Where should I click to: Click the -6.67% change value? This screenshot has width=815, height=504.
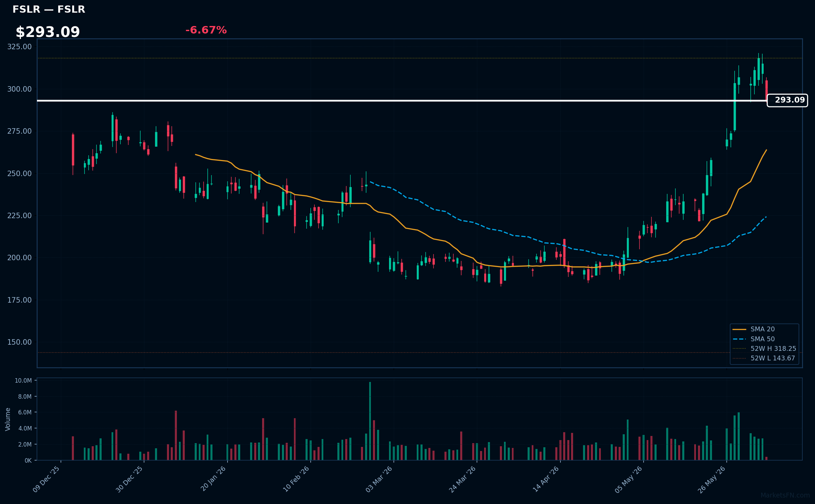click(206, 30)
